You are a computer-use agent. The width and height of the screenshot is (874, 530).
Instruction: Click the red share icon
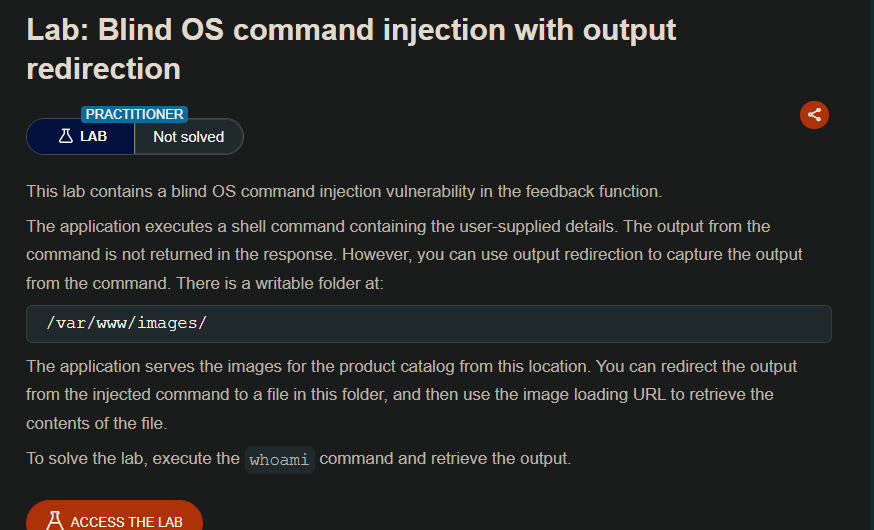(x=814, y=114)
